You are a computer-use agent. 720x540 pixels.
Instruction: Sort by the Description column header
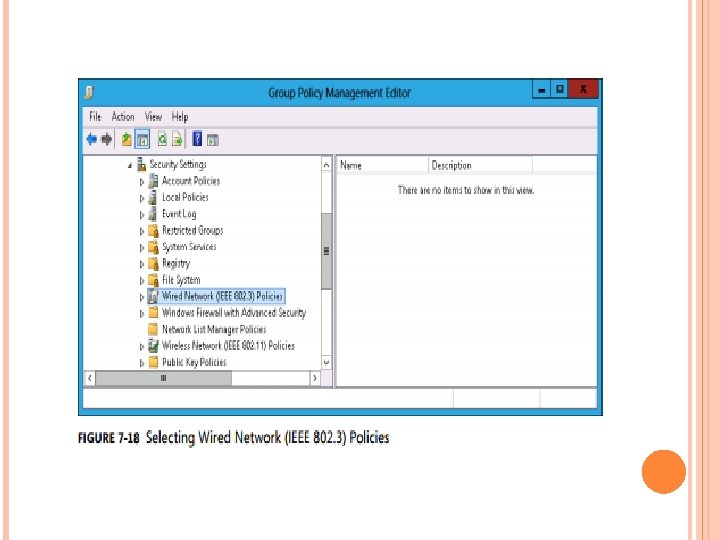pyautogui.click(x=480, y=165)
